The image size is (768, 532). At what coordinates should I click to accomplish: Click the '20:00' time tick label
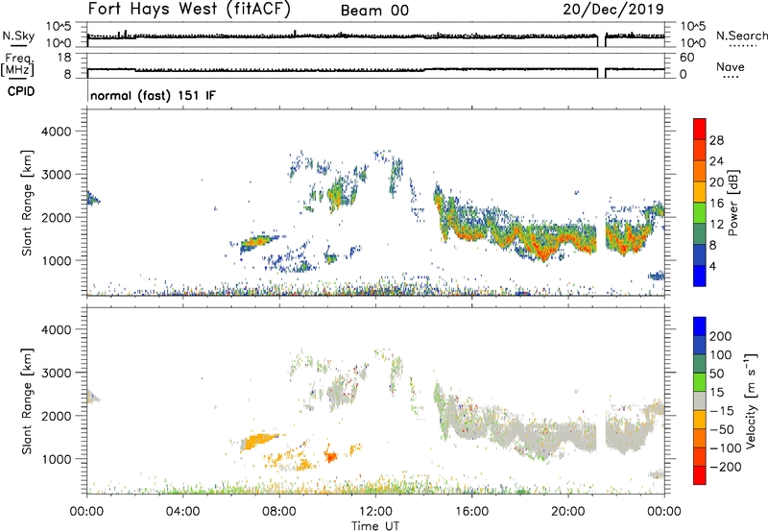click(x=567, y=512)
